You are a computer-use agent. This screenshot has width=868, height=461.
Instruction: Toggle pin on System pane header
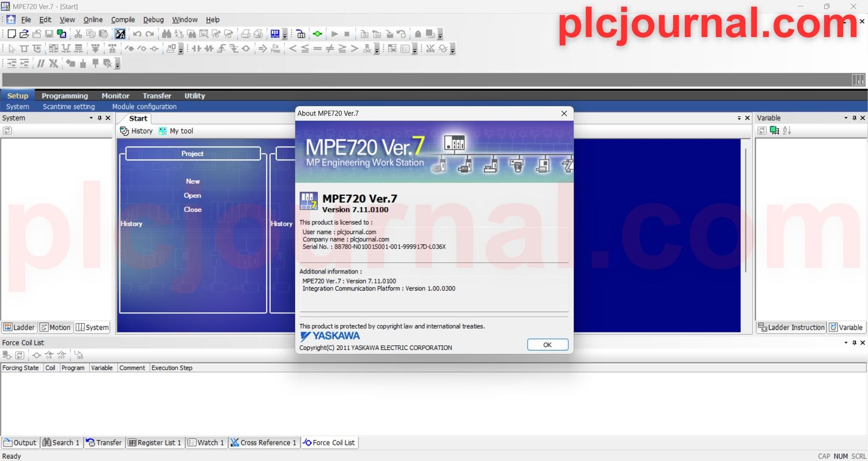pos(99,118)
